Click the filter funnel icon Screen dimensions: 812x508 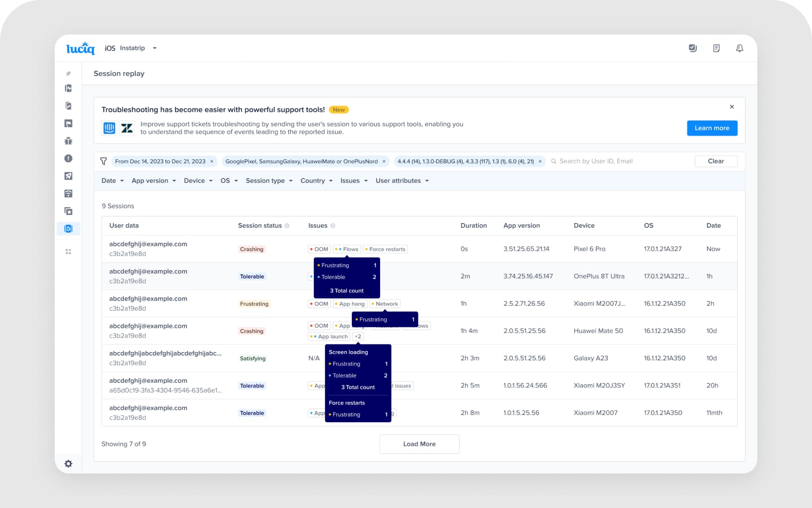coord(103,161)
